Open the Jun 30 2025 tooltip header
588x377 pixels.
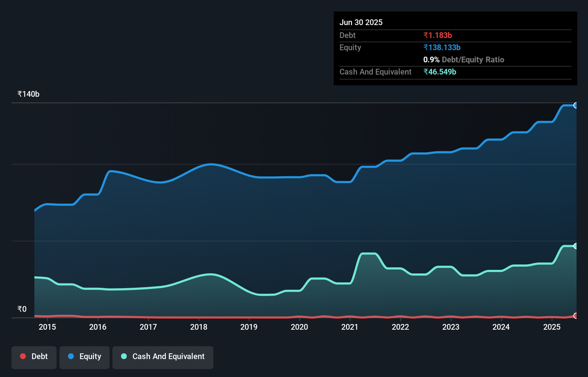(x=361, y=22)
